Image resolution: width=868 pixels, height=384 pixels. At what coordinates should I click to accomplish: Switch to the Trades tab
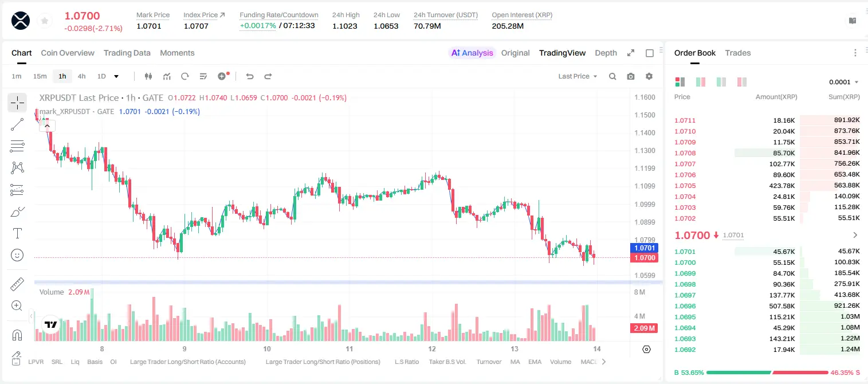tap(738, 53)
